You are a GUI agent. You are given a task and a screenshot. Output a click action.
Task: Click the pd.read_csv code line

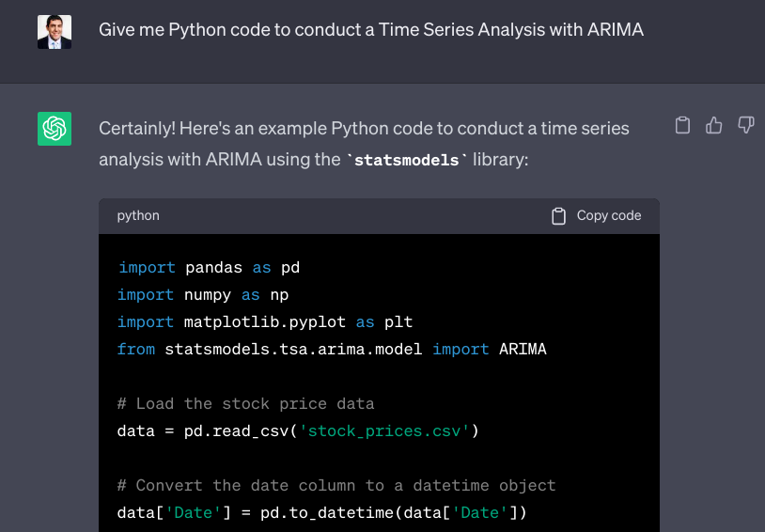point(298,431)
